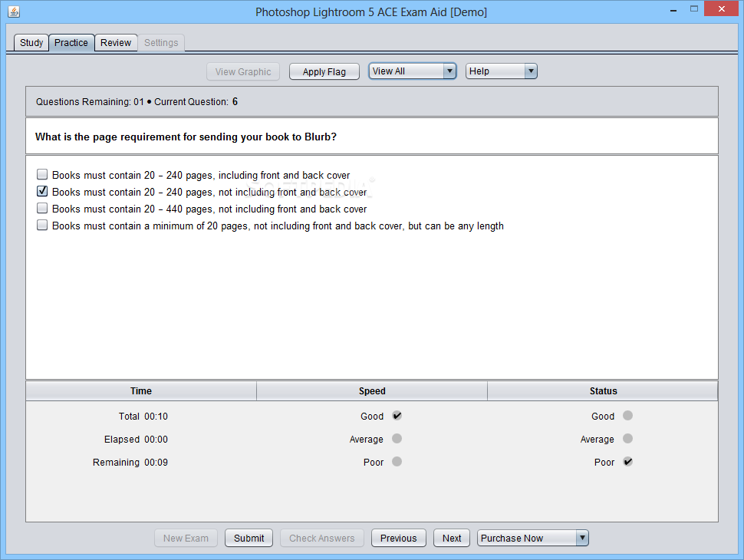
Task: Uncheck '20 – 240 pages, not including' answer
Action: [x=42, y=191]
